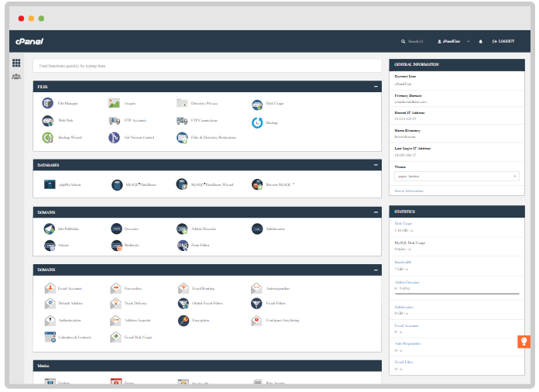
Task: Open the Theme dropdown
Action: [456, 176]
